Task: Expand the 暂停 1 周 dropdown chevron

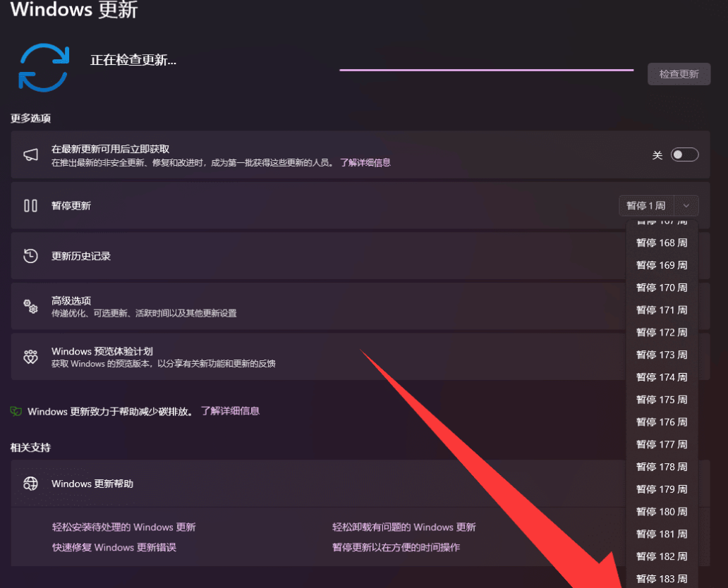Action: pyautogui.click(x=686, y=206)
